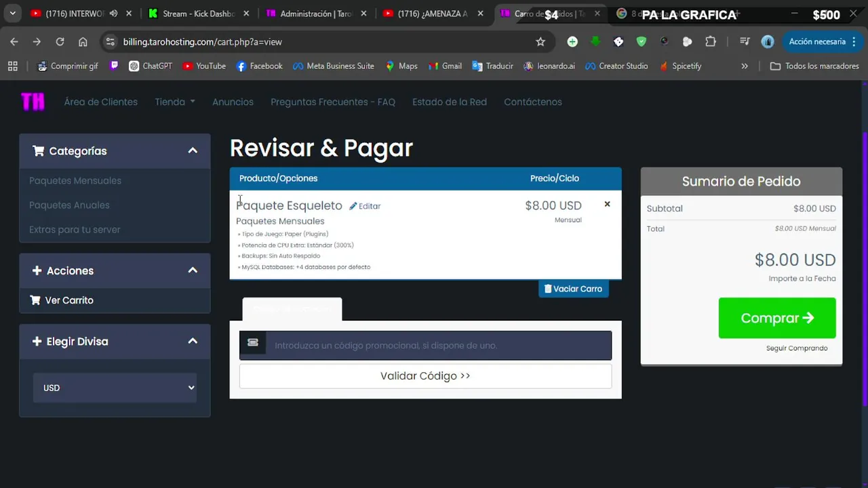Open the apps grid in bookmarks bar
Image resolution: width=868 pixels, height=488 pixels.
point(12,66)
